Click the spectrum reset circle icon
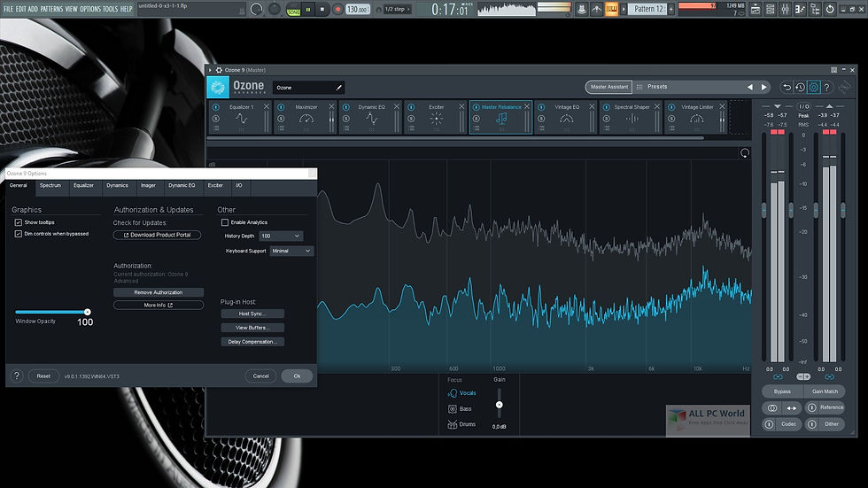This screenshot has width=868, height=488. pyautogui.click(x=745, y=153)
